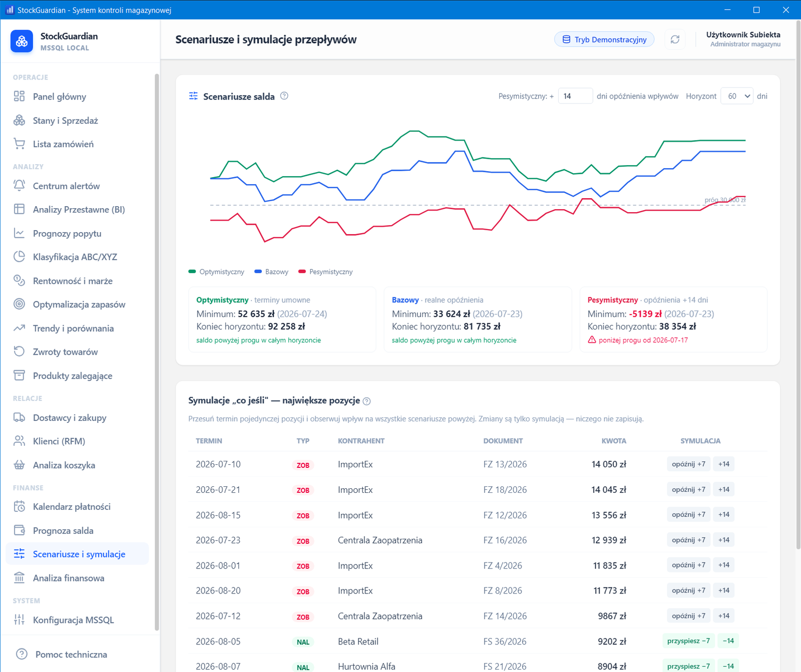The image size is (801, 672).
Task: Click the StockGuardian logo icon
Action: [22, 42]
